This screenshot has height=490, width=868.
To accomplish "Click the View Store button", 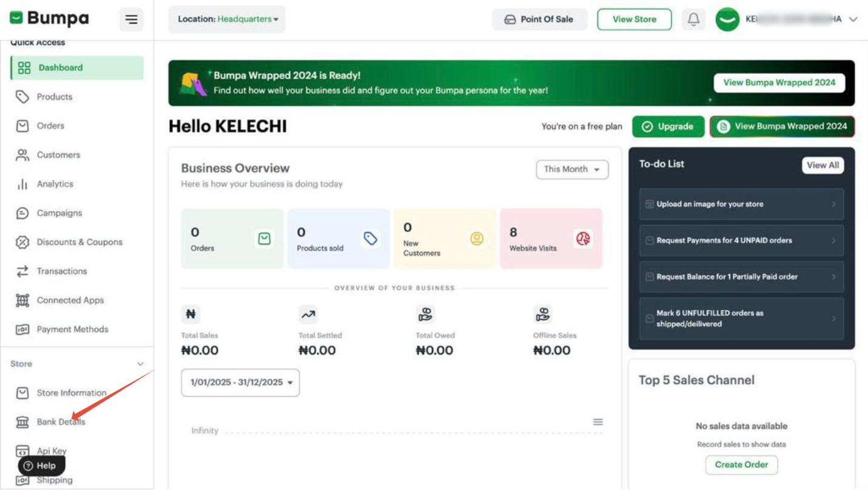I will tap(634, 19).
